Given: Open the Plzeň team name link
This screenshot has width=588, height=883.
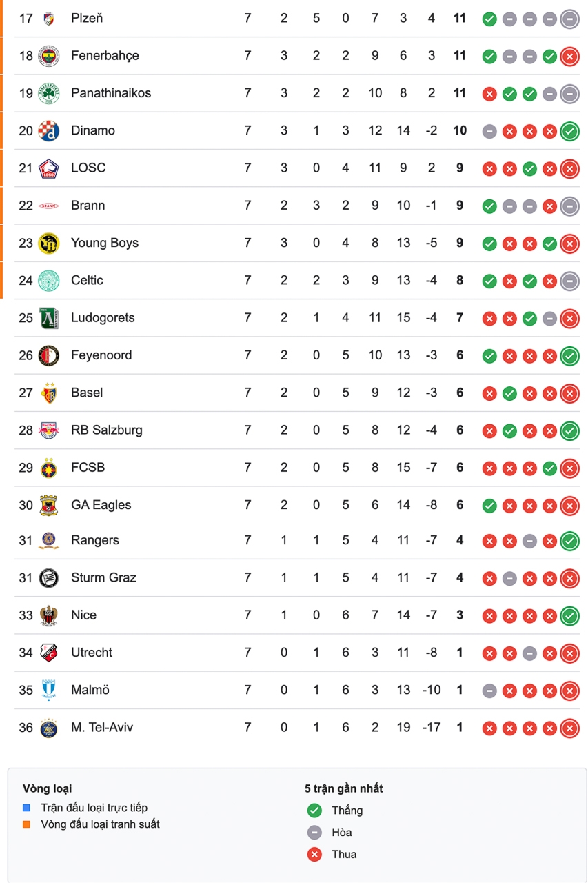Looking at the screenshot, I should (x=87, y=18).
